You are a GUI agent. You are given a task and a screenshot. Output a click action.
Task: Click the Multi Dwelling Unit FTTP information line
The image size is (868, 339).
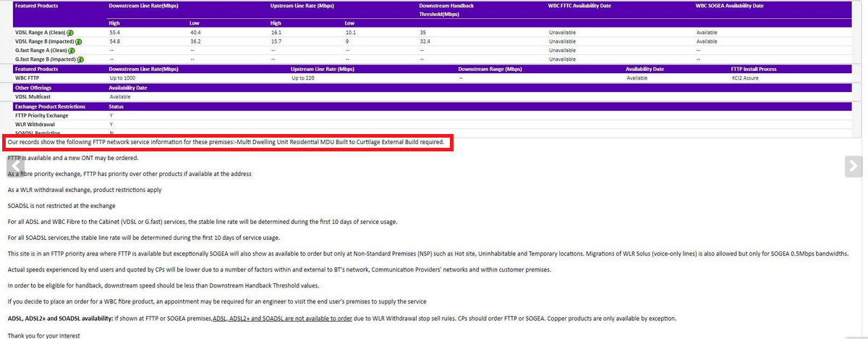pyautogui.click(x=226, y=142)
